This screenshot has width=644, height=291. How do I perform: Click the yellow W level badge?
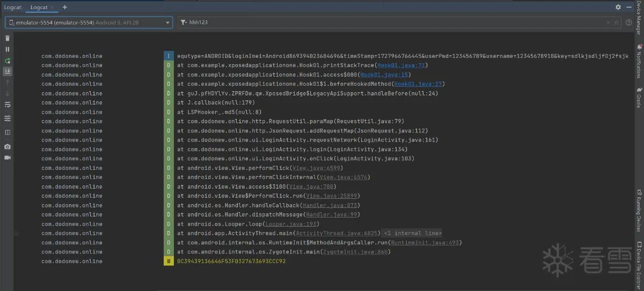[169, 261]
